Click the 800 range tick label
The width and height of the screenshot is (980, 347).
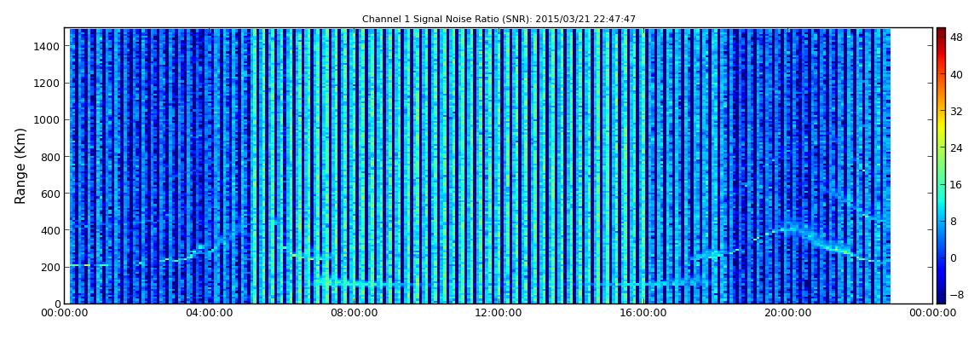pos(50,157)
